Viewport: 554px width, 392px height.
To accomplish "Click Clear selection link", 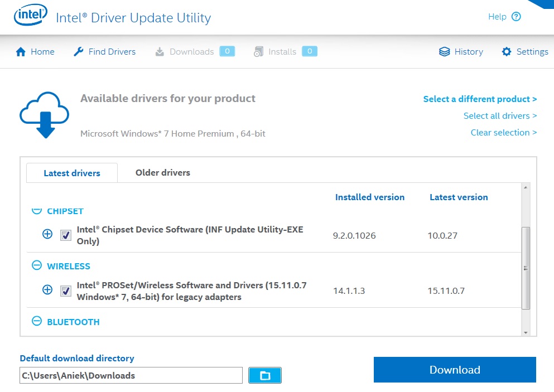I will click(x=503, y=133).
